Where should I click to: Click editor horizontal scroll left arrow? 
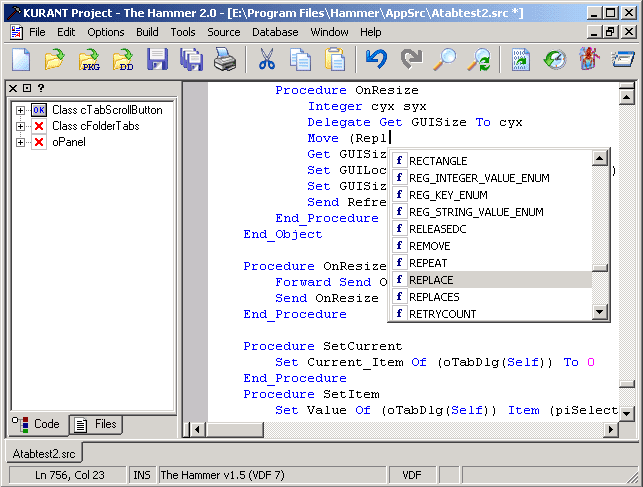198,430
